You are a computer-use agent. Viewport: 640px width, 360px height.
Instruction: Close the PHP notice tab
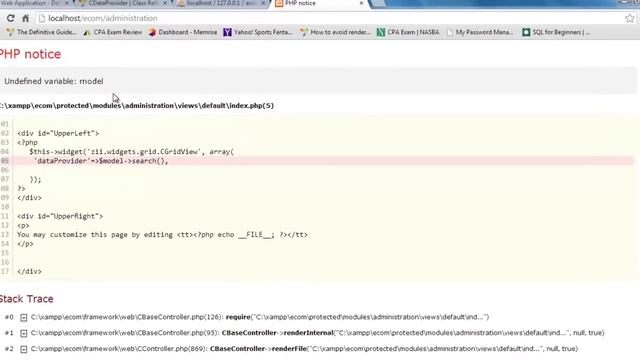[x=361, y=3]
